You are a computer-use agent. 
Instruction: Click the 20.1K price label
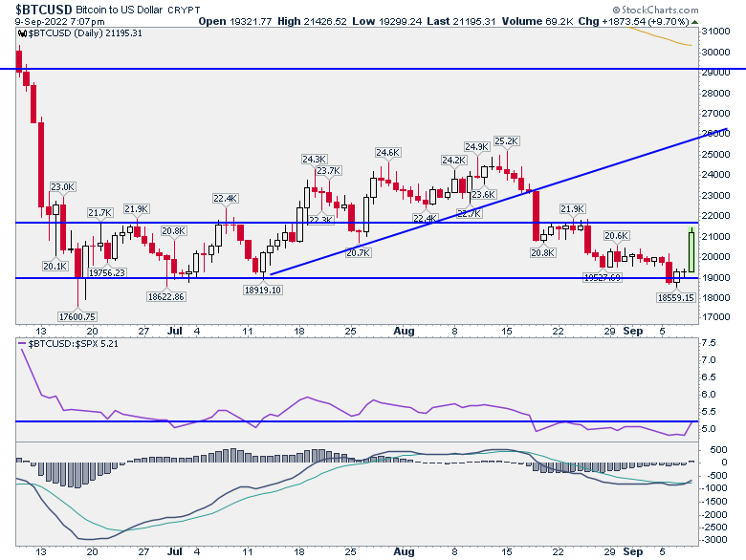pos(55,267)
